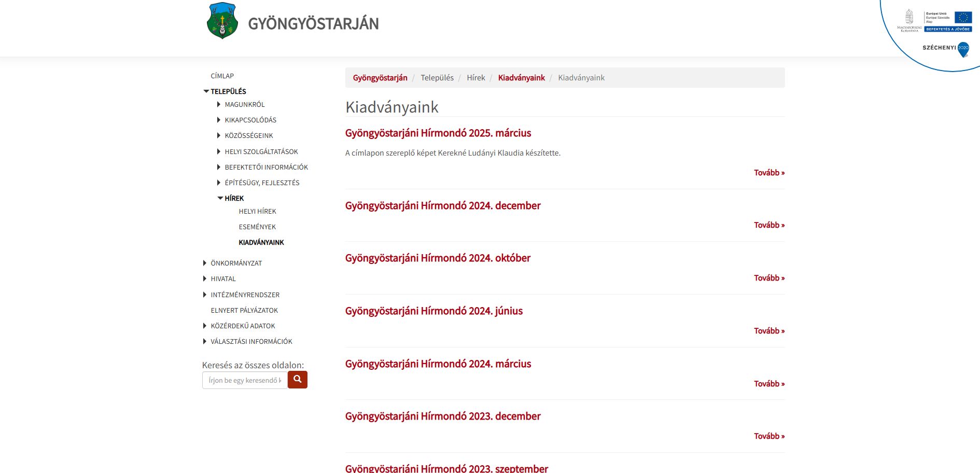Collapse the TELEPÜLÉS menu arrow

click(206, 91)
